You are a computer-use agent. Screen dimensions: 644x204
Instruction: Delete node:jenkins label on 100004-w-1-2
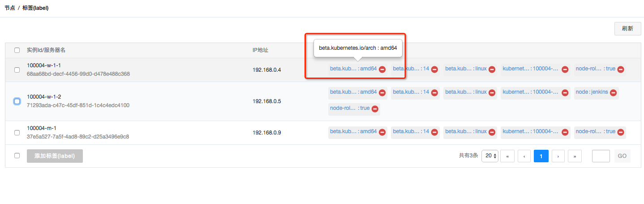point(613,93)
